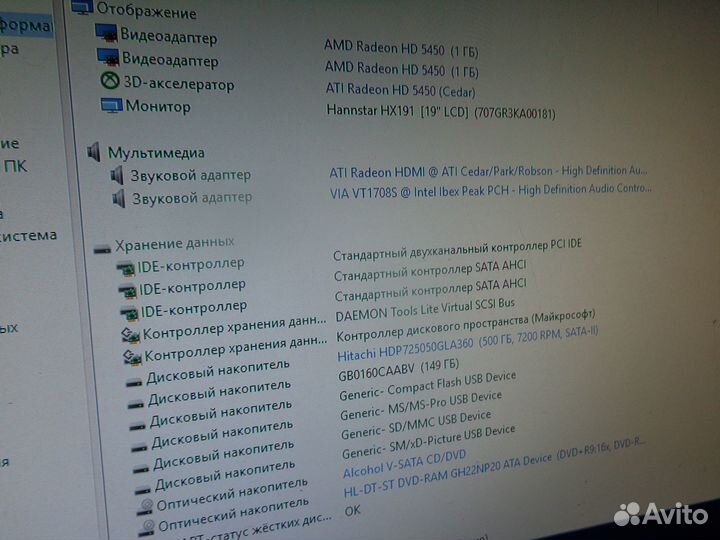
Task: Click optical disc icon in Alcohol V-SATA row
Action: click(146, 507)
